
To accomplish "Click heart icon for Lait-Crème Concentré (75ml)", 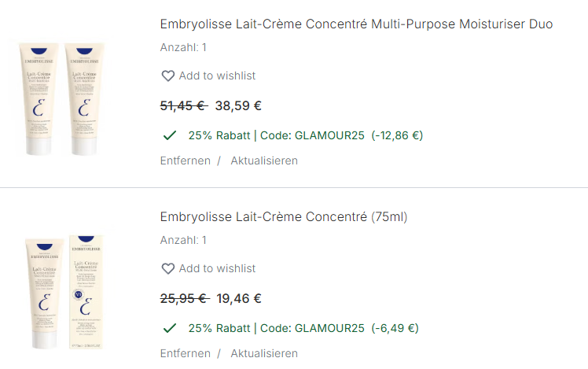I will (167, 269).
